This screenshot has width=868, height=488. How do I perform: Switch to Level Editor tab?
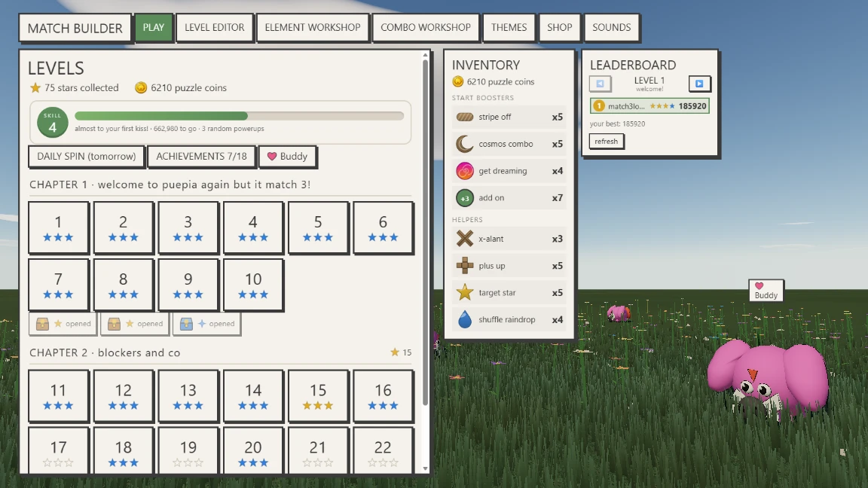[214, 27]
